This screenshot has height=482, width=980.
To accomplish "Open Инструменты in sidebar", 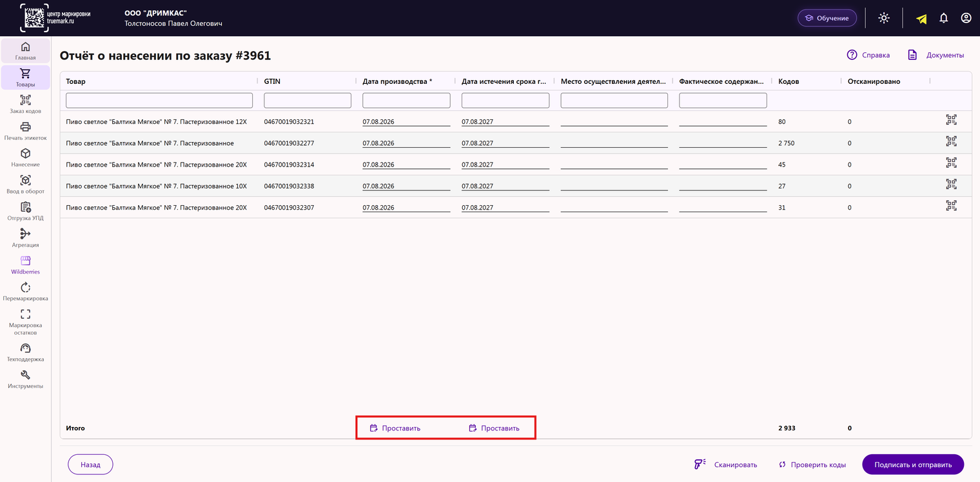I will coord(25,379).
